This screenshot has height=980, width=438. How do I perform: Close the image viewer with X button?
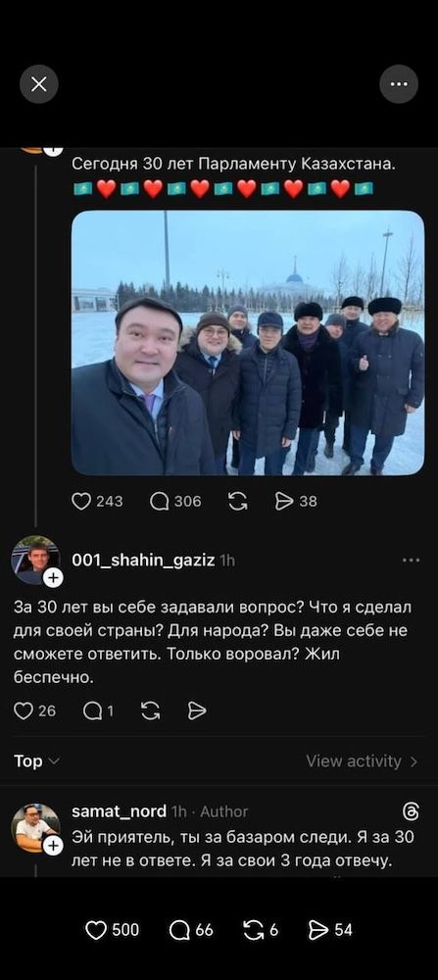click(39, 83)
